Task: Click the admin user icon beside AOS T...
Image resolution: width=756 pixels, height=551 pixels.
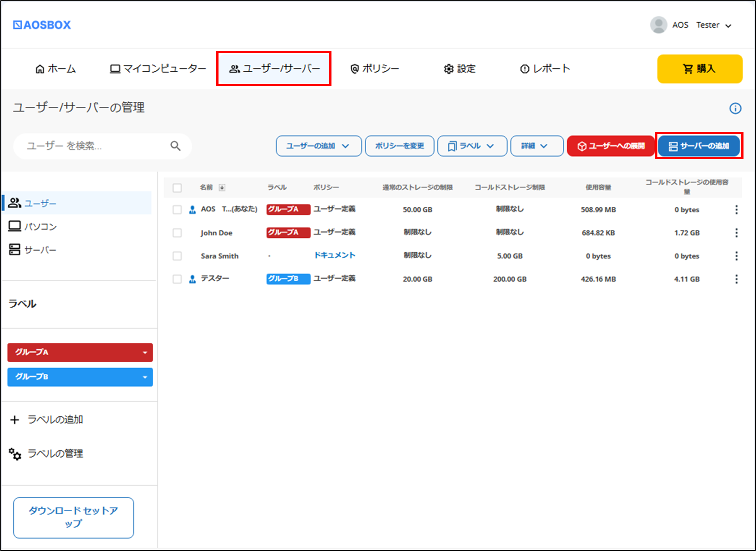Action: (193, 210)
